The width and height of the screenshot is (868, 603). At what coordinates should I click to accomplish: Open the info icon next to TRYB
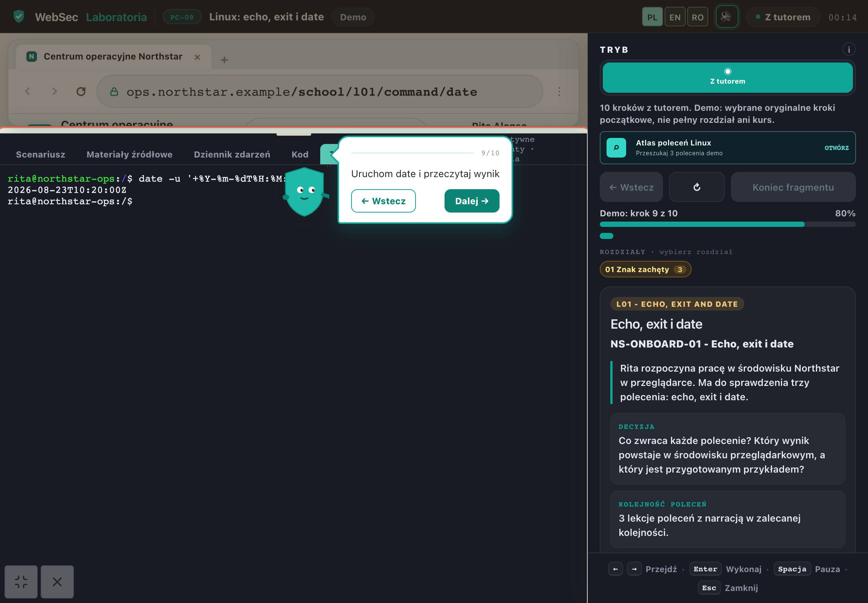[848, 49]
